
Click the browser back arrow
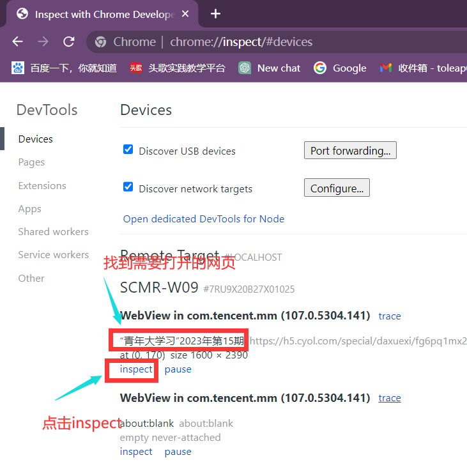tap(18, 42)
